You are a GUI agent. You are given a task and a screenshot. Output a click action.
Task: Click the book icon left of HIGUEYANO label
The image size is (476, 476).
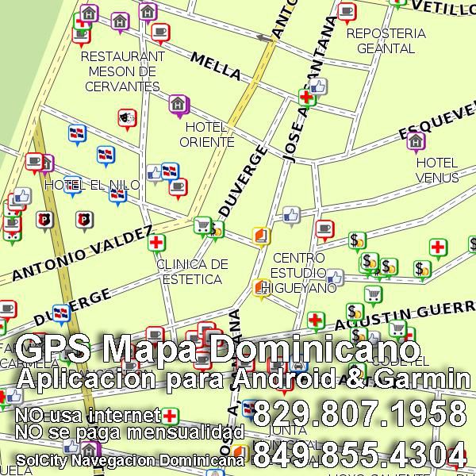(260, 287)
